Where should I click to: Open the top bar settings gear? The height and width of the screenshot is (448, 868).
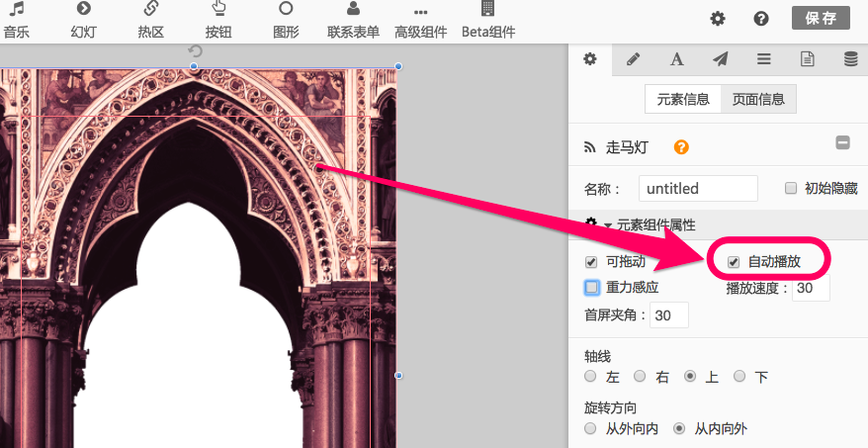tap(718, 19)
